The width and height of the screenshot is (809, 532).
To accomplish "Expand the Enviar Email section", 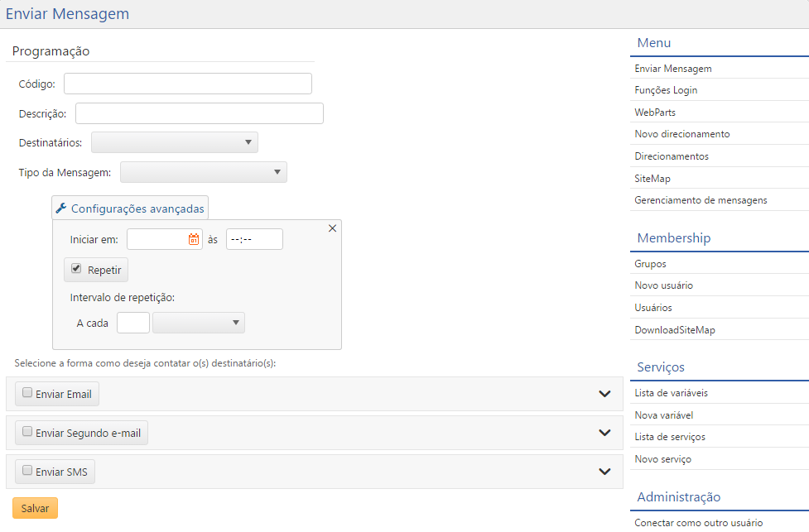I will [x=604, y=394].
